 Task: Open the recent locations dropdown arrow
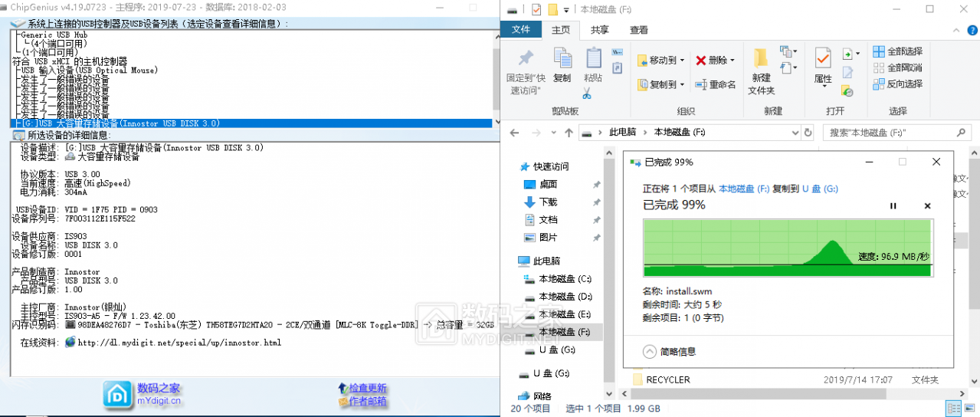(x=552, y=133)
